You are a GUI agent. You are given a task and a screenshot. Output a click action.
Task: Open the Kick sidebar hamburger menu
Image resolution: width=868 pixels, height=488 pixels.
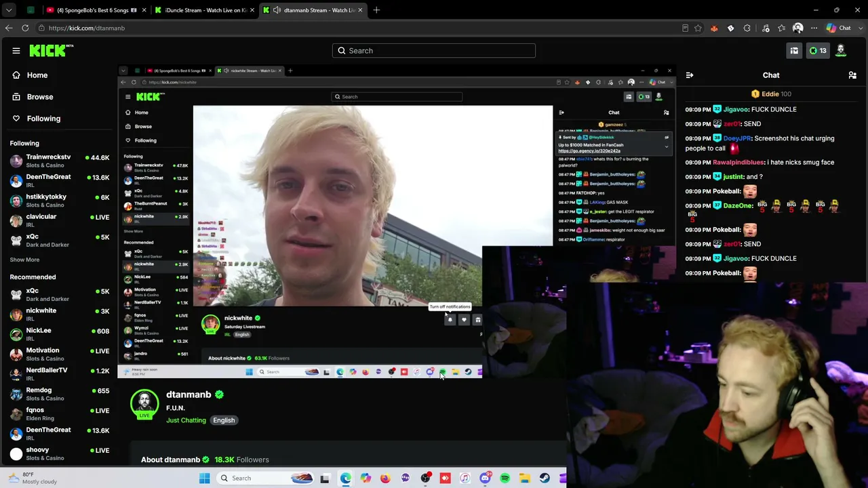[16, 51]
